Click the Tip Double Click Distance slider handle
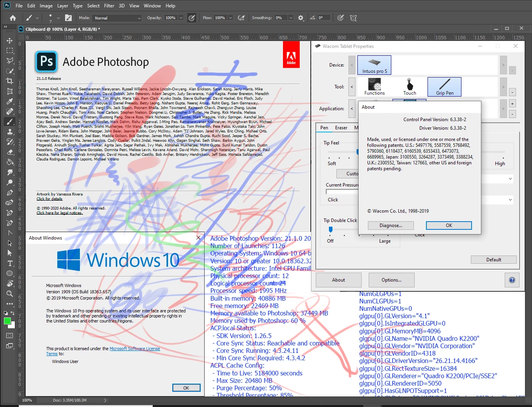Screen dimensions: 532x407 [331, 229]
